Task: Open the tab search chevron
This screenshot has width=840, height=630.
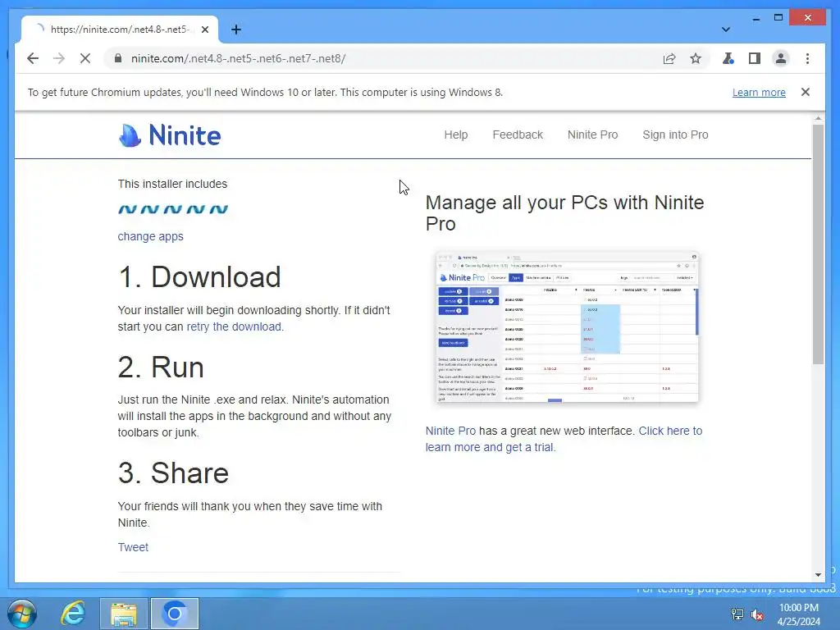Action: (726, 30)
